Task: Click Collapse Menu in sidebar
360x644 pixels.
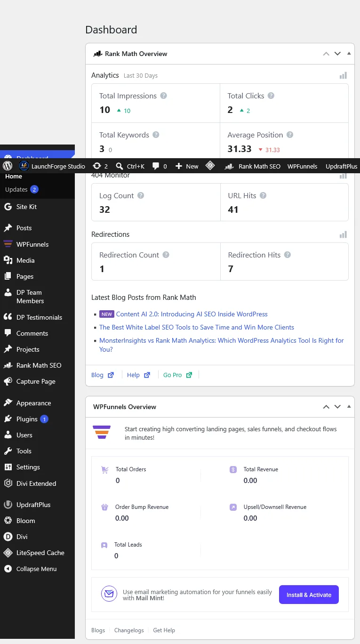Action: pyautogui.click(x=37, y=569)
